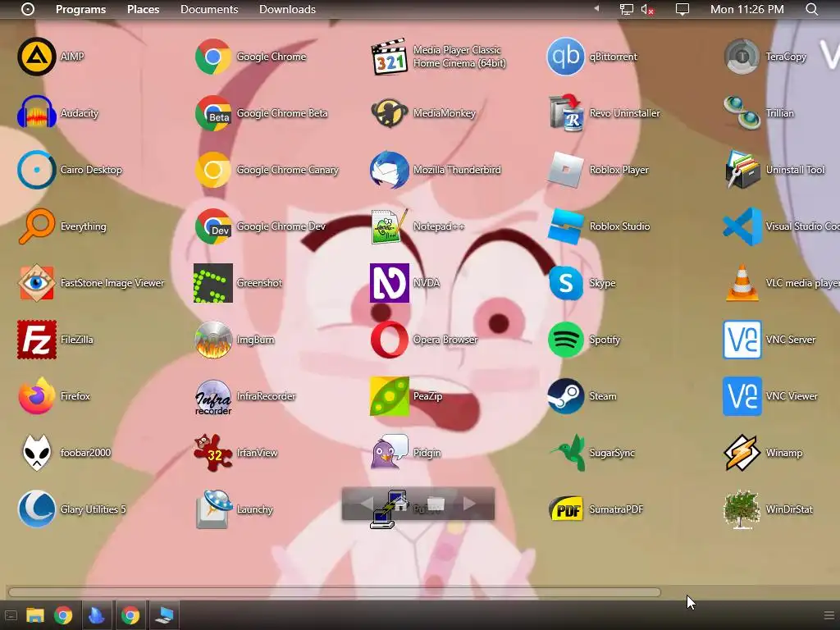
Task: Open the file explorer folder in taskbar
Action: pyautogui.click(x=35, y=615)
